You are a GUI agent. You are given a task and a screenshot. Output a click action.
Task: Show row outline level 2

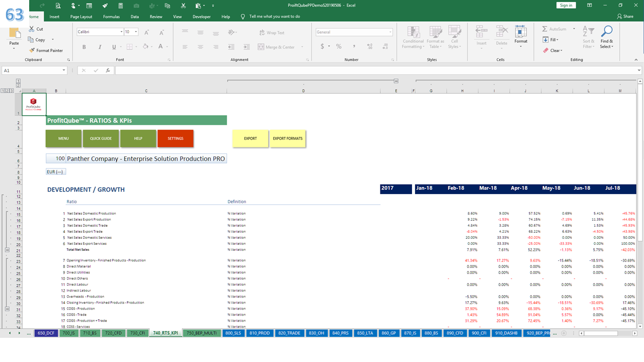pyautogui.click(x=7, y=91)
